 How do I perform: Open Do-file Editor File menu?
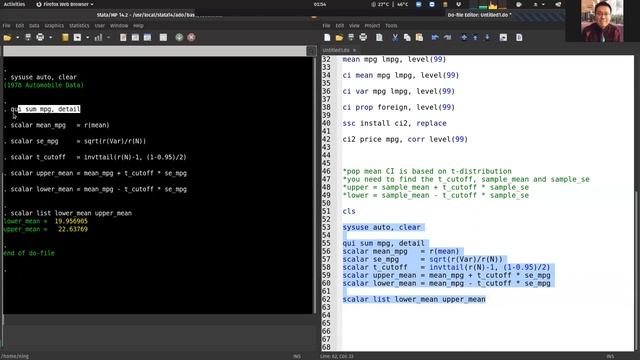click(x=326, y=26)
